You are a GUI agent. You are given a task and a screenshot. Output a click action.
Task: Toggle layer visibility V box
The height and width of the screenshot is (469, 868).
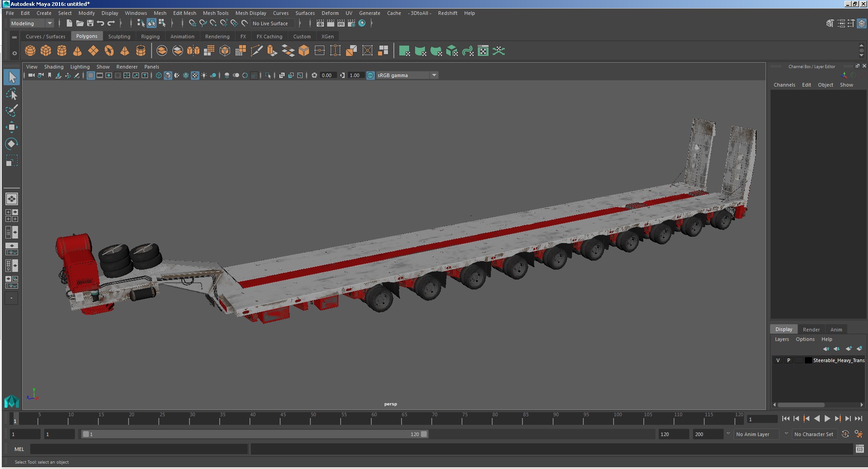(x=778, y=360)
